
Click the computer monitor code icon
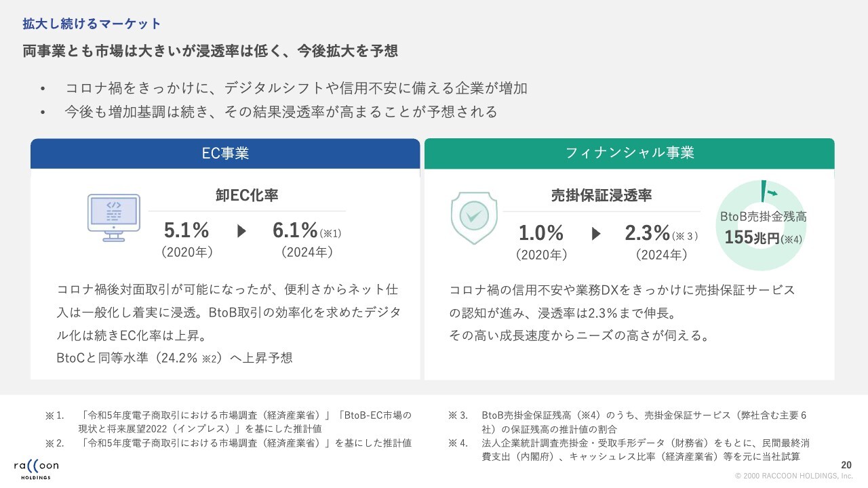pyautogui.click(x=113, y=217)
